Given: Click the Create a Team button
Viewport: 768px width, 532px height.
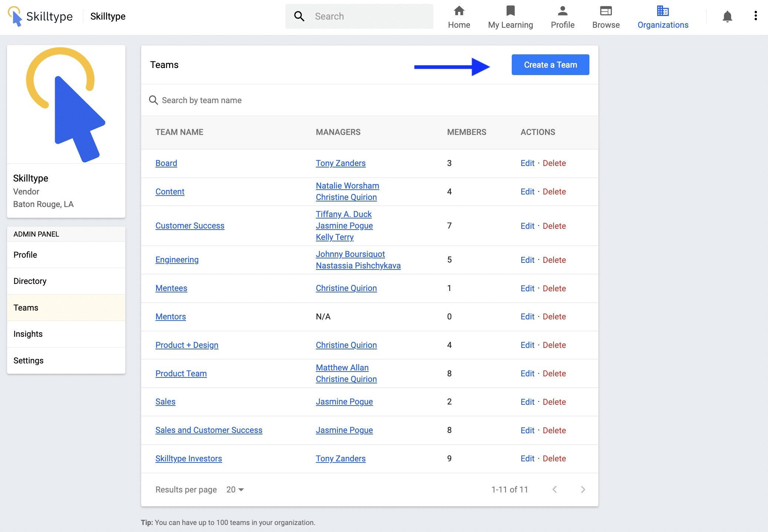Looking at the screenshot, I should pos(550,65).
